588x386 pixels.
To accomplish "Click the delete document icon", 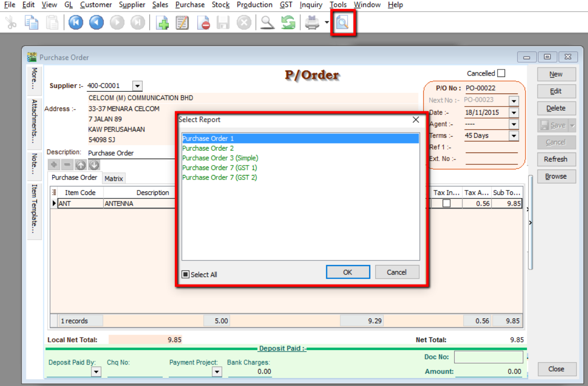I will pyautogui.click(x=203, y=23).
